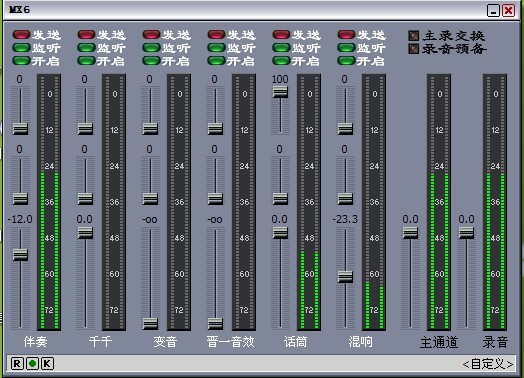Screen dimensions: 524x378
Task: Click the 录音 fader knob
Action: (x=466, y=233)
